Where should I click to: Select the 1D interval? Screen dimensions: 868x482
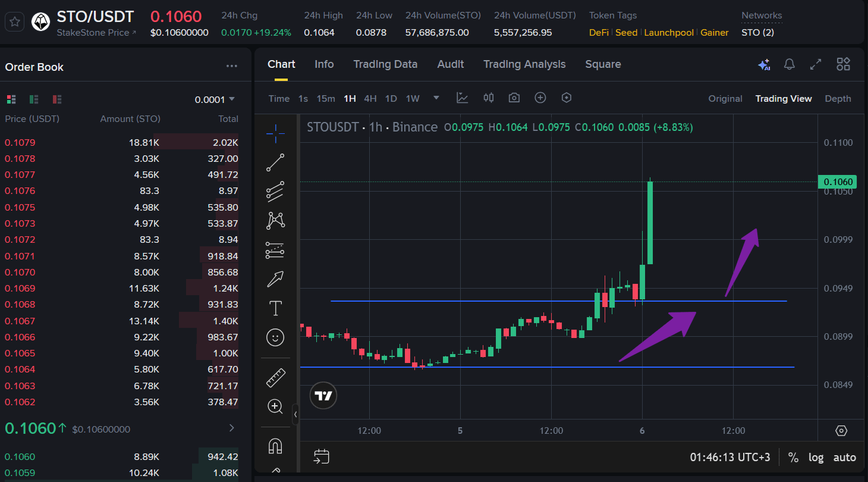pos(391,99)
